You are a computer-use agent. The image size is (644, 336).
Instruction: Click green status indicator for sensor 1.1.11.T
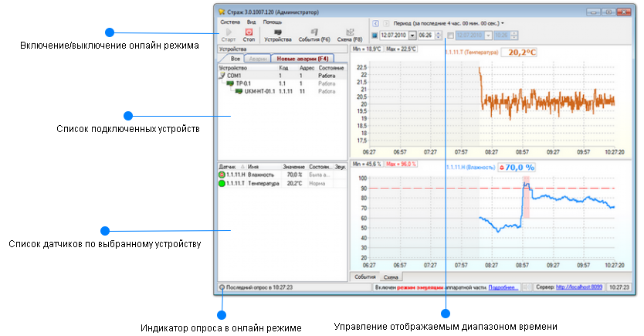point(222,183)
